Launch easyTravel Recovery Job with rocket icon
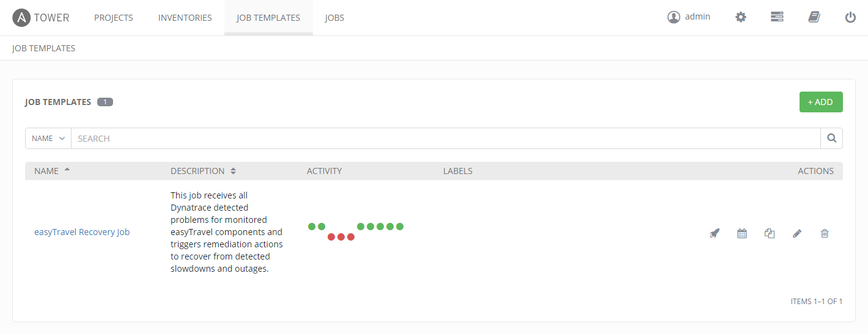Image resolution: width=868 pixels, height=334 pixels. pyautogui.click(x=714, y=233)
